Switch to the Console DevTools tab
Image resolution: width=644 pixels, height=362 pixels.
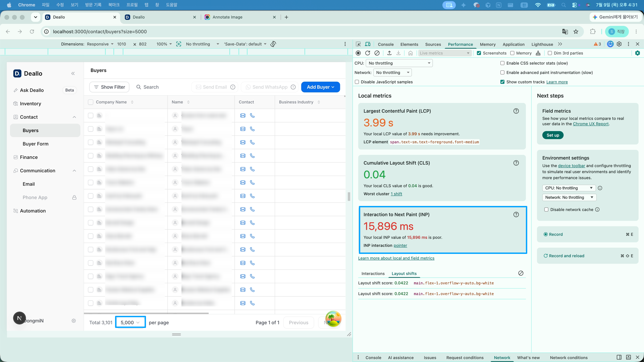[x=386, y=44]
